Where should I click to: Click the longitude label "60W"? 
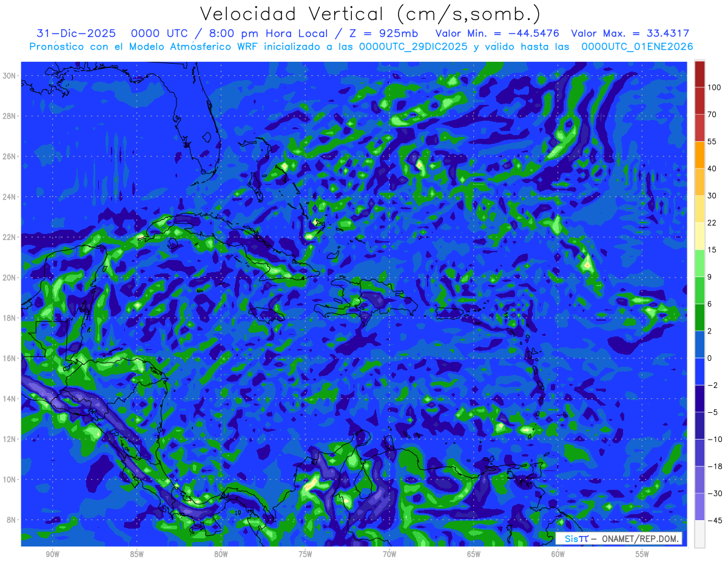[558, 554]
